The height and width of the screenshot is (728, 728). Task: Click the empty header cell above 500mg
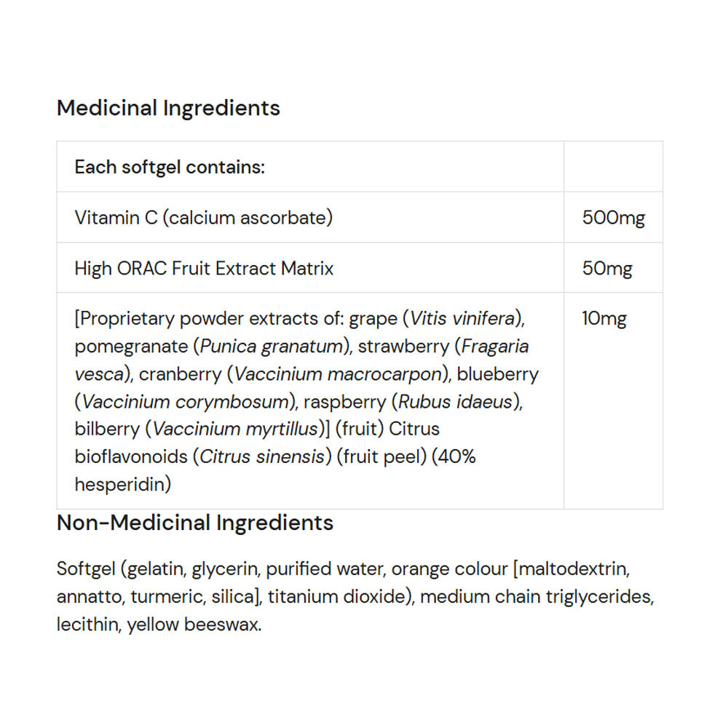(613, 167)
